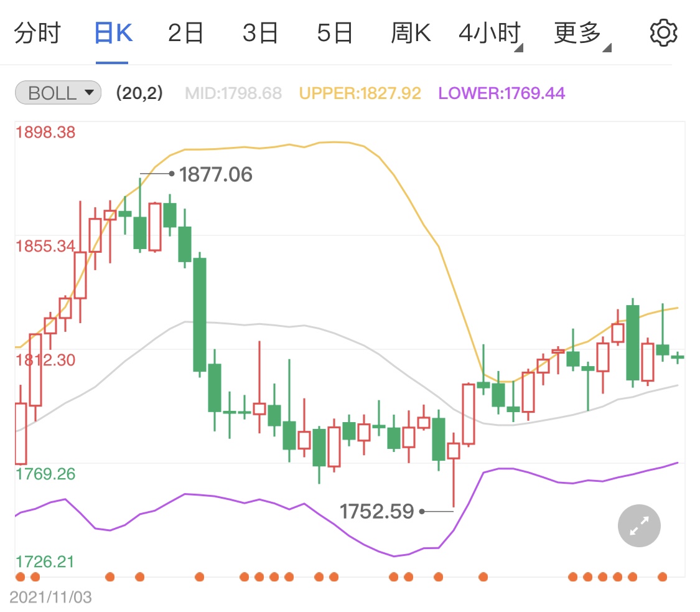Click the last orange event dot on the right
Screen dimensions: 700x612
tap(663, 577)
